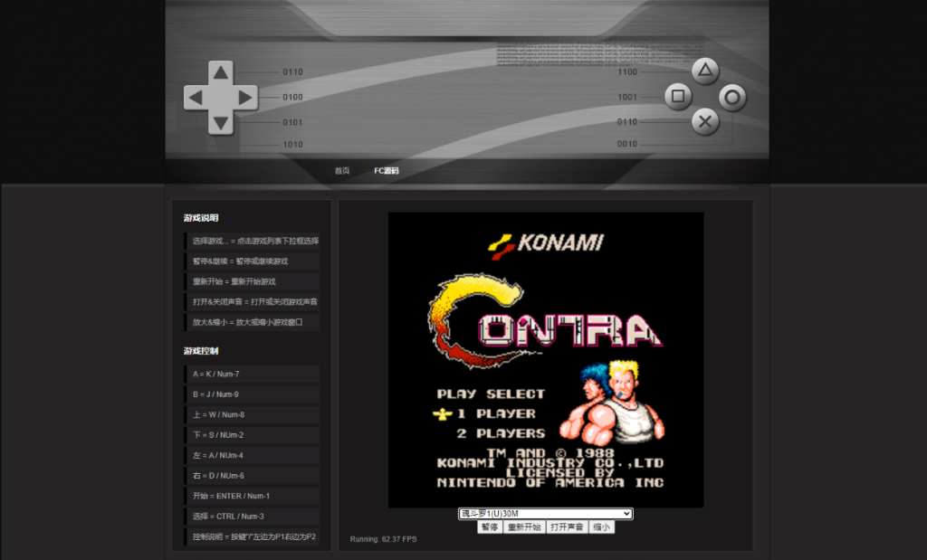Open the FC源码 menu item

coord(387,171)
